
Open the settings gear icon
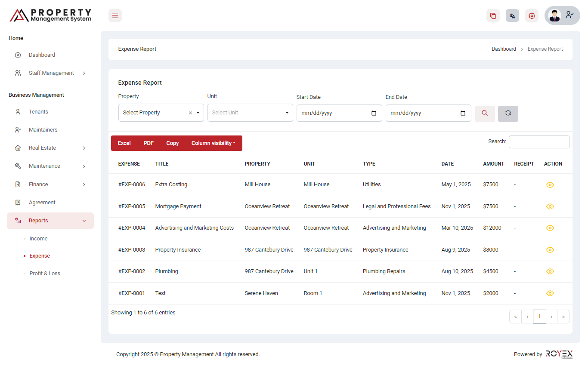point(532,16)
